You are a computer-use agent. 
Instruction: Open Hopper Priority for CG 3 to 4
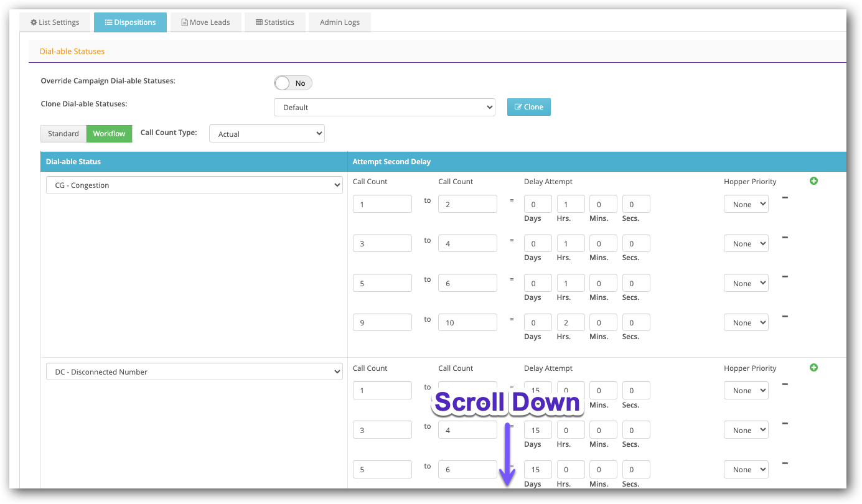746,243
